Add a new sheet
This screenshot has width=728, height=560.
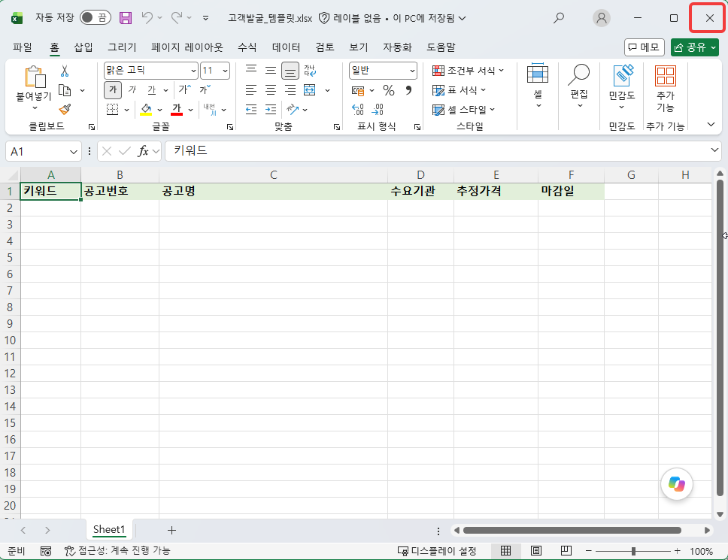tap(171, 530)
